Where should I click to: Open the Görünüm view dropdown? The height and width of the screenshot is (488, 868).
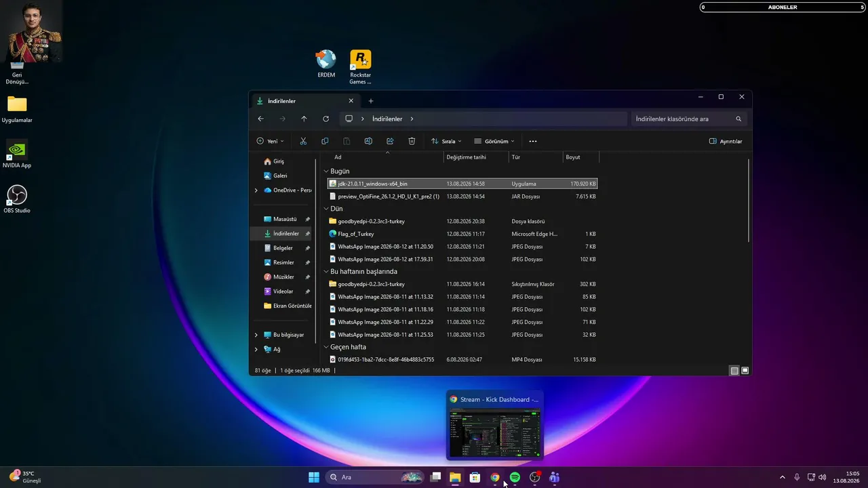point(494,141)
